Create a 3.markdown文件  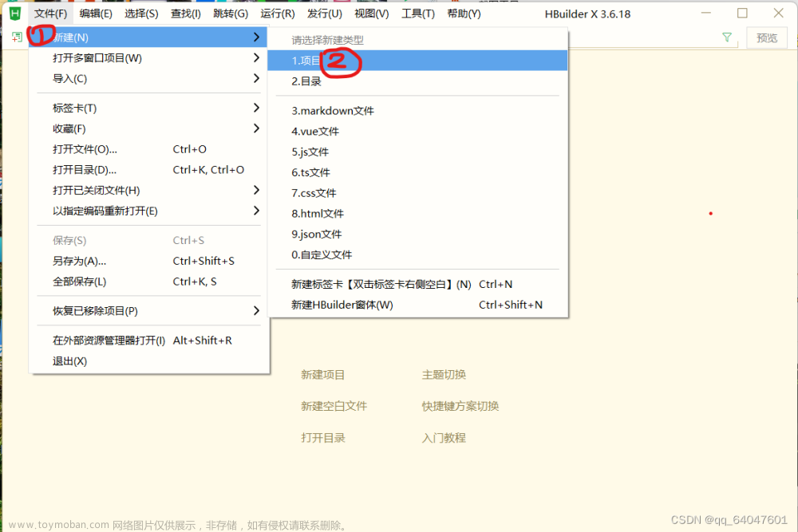pyautogui.click(x=417, y=111)
